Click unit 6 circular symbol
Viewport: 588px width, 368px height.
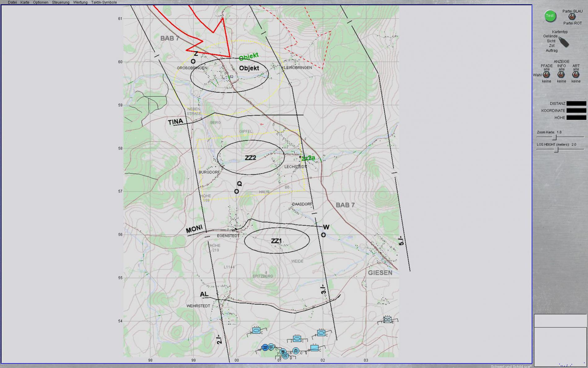(x=296, y=351)
